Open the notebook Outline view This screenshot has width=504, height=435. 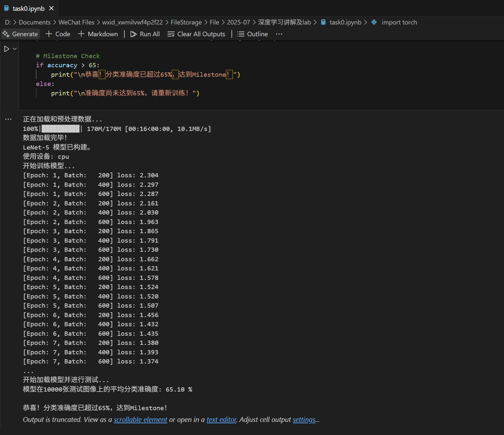pyautogui.click(x=252, y=34)
